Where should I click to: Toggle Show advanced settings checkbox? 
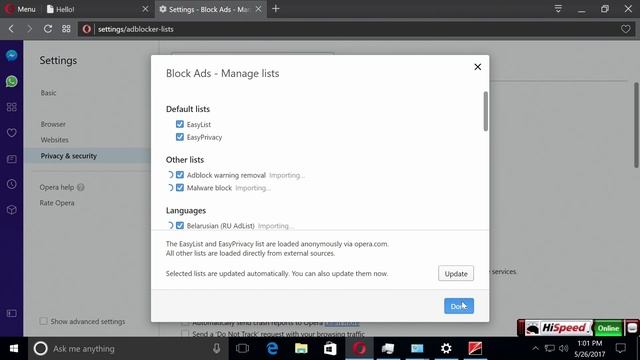43,321
